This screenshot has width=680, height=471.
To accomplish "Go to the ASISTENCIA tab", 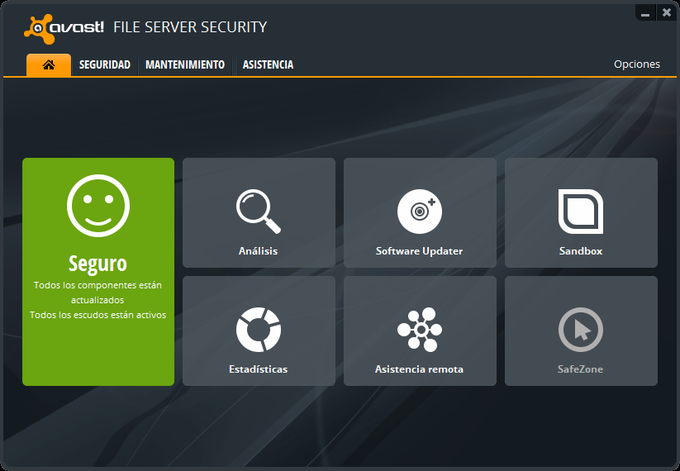I will (268, 65).
